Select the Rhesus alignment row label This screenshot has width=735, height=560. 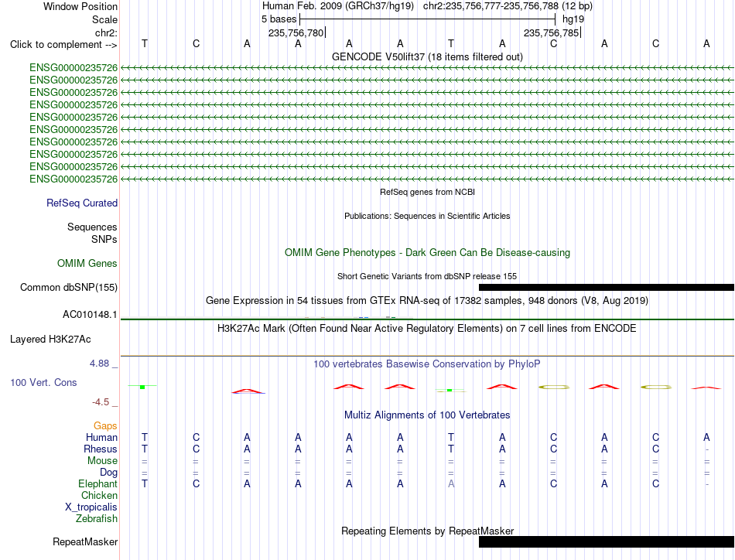101,449
